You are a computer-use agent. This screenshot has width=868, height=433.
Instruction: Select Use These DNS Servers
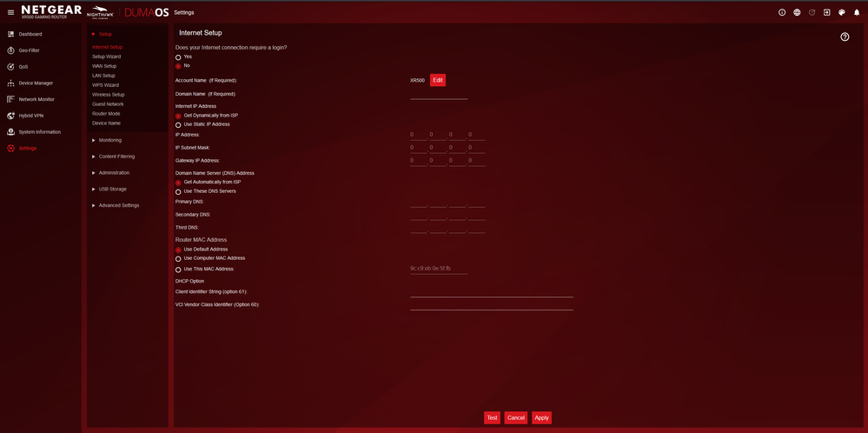click(x=178, y=192)
